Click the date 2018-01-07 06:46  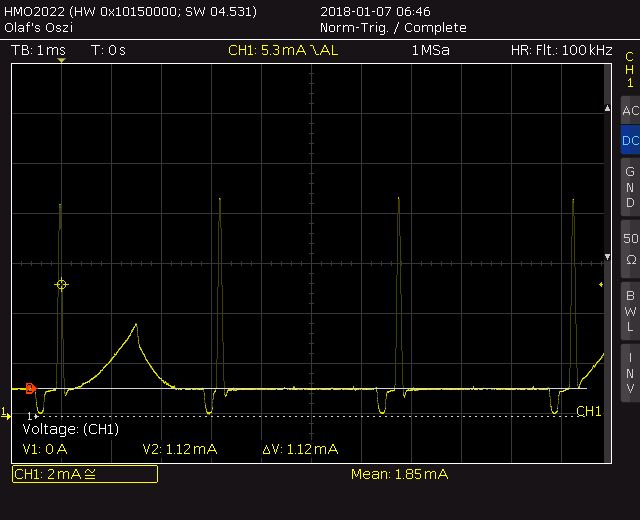point(375,11)
